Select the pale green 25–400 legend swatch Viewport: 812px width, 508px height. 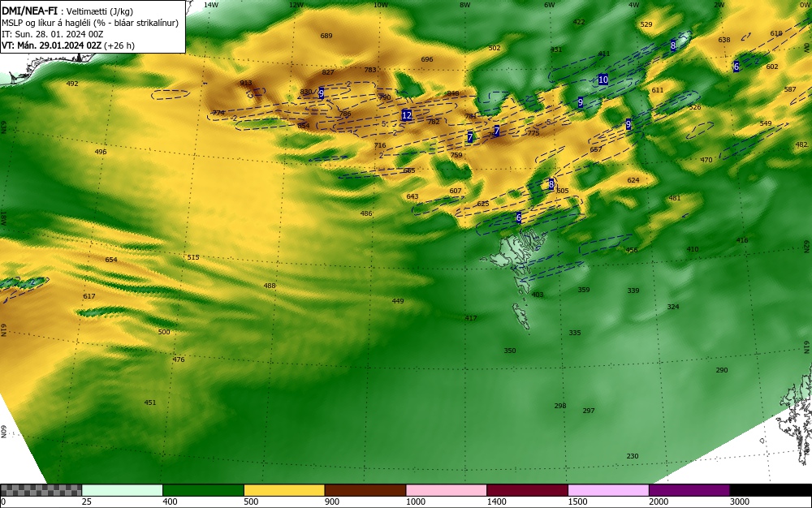pyautogui.click(x=123, y=490)
